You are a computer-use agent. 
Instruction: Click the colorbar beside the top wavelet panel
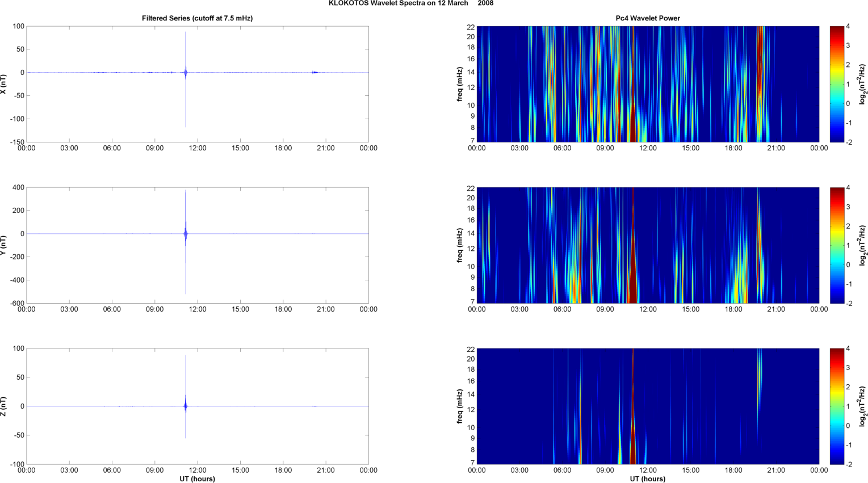tap(837, 84)
